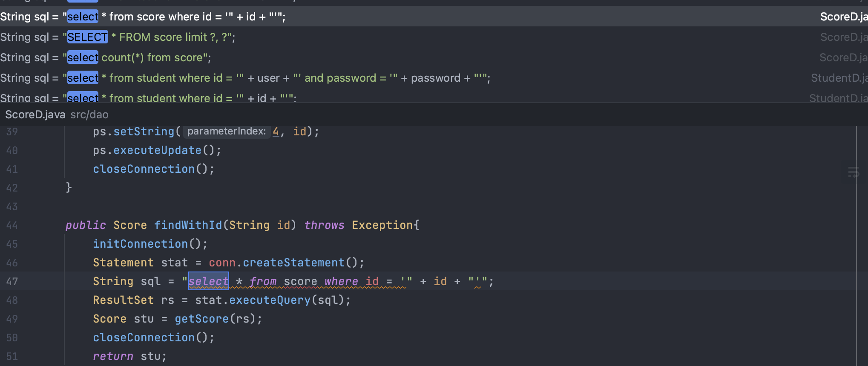Click the src/dao path in preview header

point(89,115)
